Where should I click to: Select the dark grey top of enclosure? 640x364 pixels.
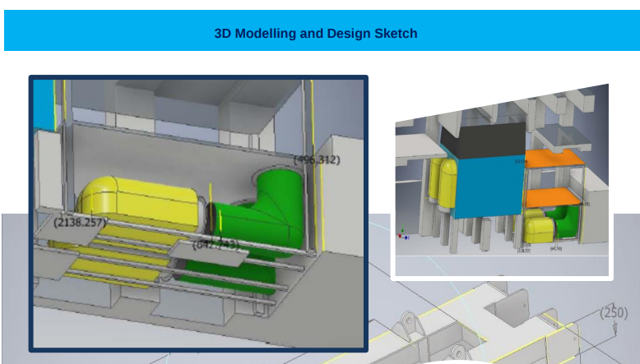(484, 137)
